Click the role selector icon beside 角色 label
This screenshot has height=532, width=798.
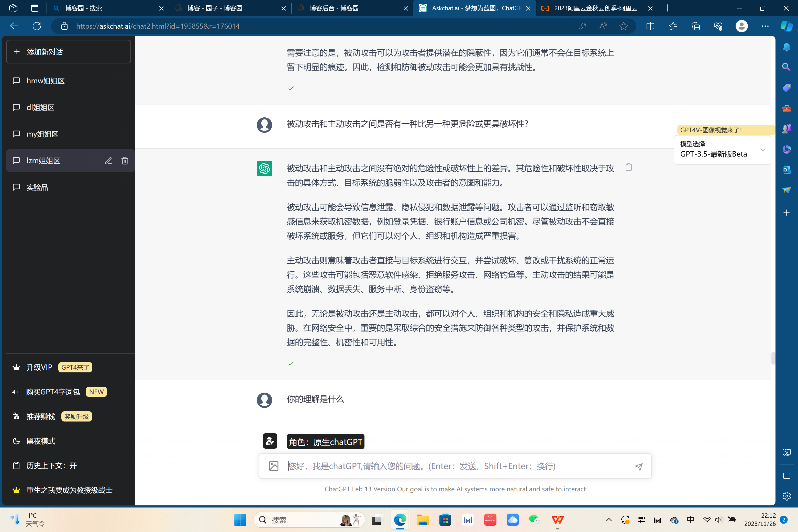tap(270, 441)
